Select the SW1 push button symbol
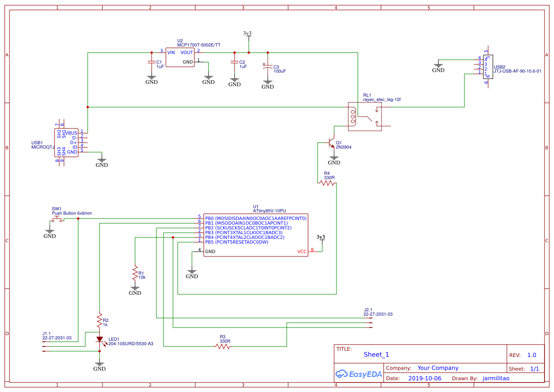Viewport: 554px width, 392px height. pyautogui.click(x=57, y=219)
